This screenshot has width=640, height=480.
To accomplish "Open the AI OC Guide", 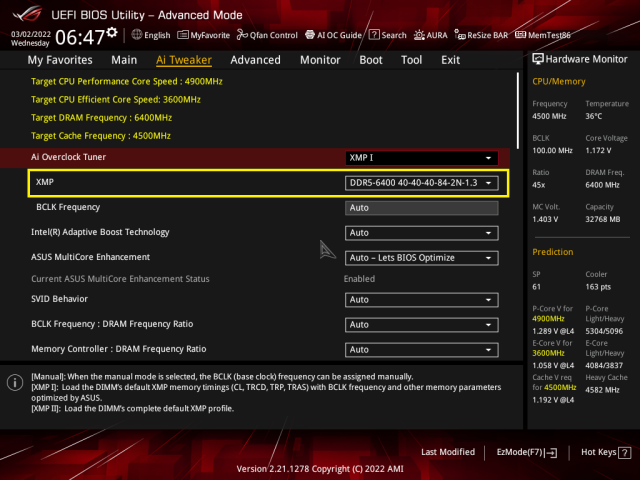I will [x=333, y=35].
